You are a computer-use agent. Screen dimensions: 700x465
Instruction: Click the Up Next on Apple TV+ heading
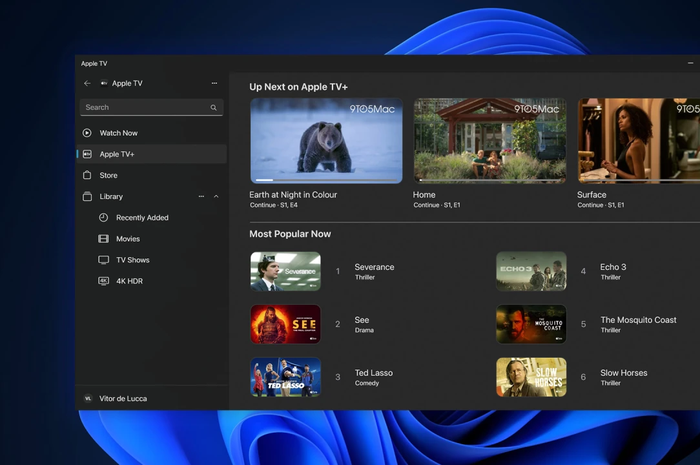point(298,87)
